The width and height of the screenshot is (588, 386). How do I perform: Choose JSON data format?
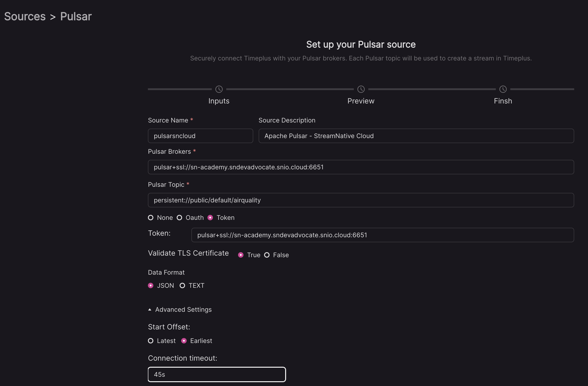pyautogui.click(x=151, y=285)
